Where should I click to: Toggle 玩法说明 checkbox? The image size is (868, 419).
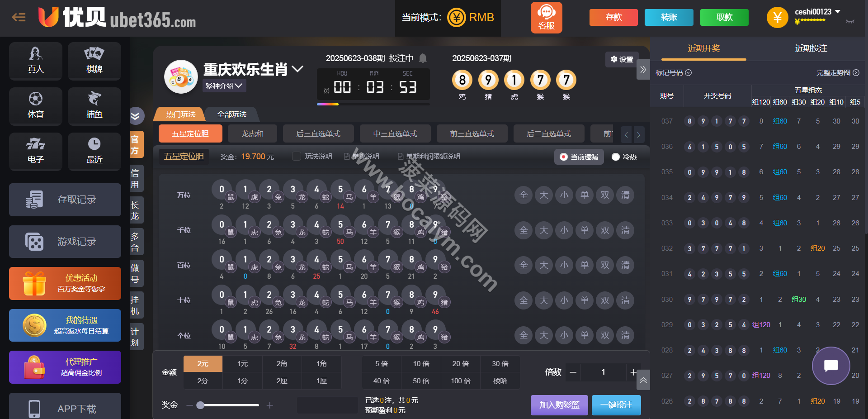click(297, 156)
